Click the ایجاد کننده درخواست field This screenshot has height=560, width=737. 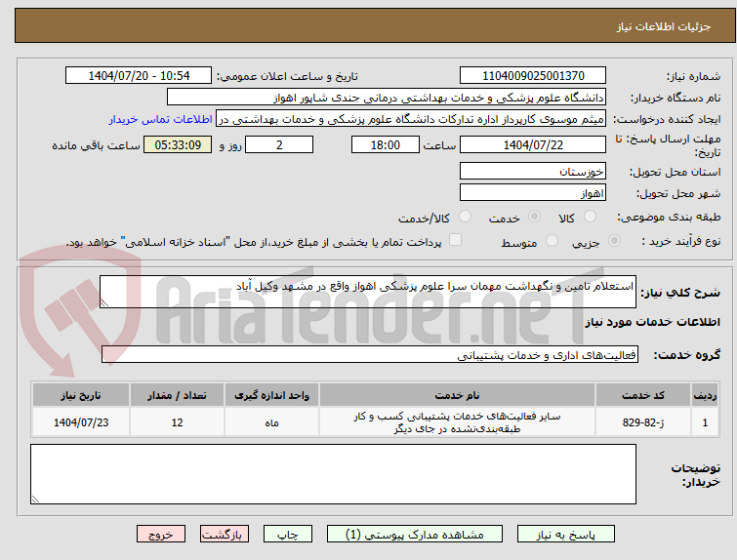(x=411, y=119)
